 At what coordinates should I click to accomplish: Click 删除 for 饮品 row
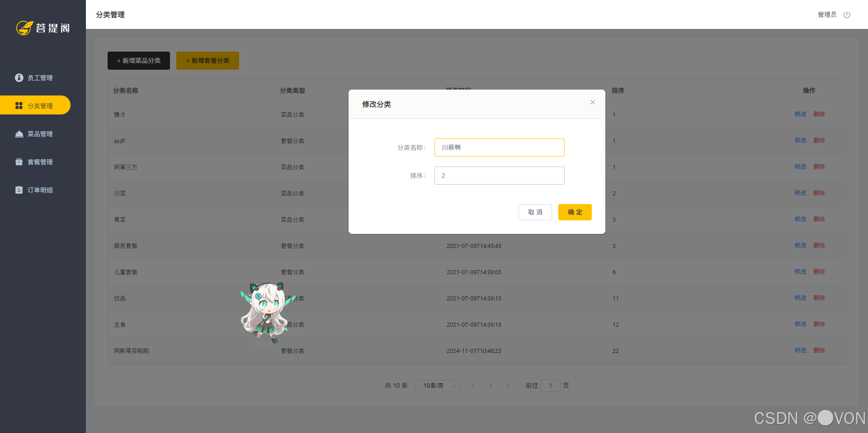(x=819, y=298)
